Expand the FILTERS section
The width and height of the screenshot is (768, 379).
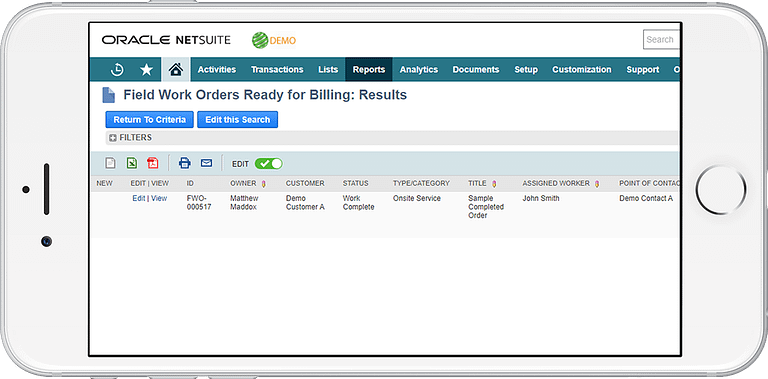(130, 138)
